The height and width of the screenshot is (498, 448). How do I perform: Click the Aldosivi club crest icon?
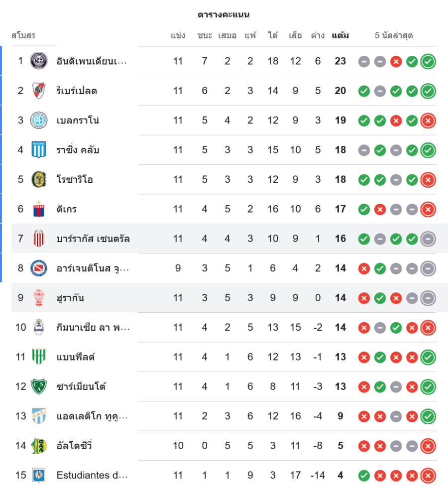(x=38, y=446)
